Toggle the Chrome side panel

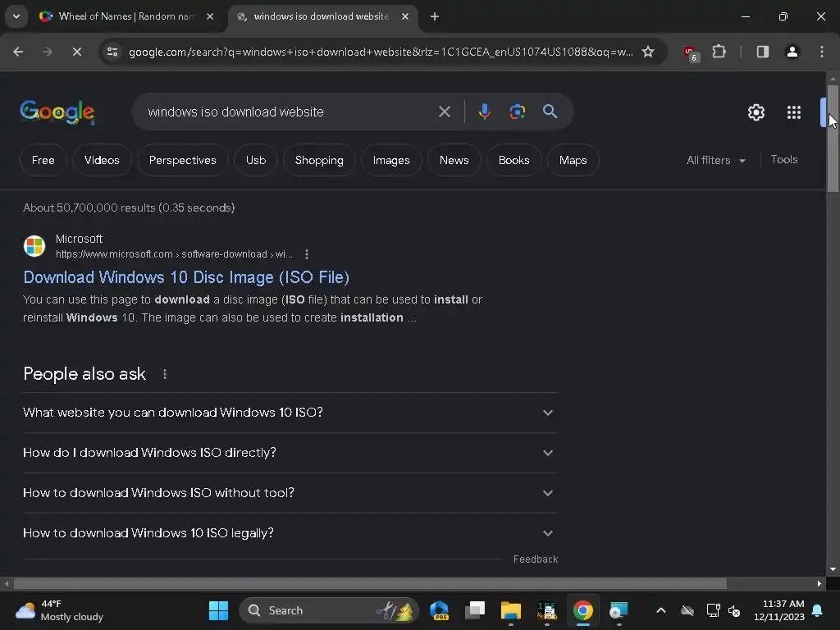click(x=763, y=52)
